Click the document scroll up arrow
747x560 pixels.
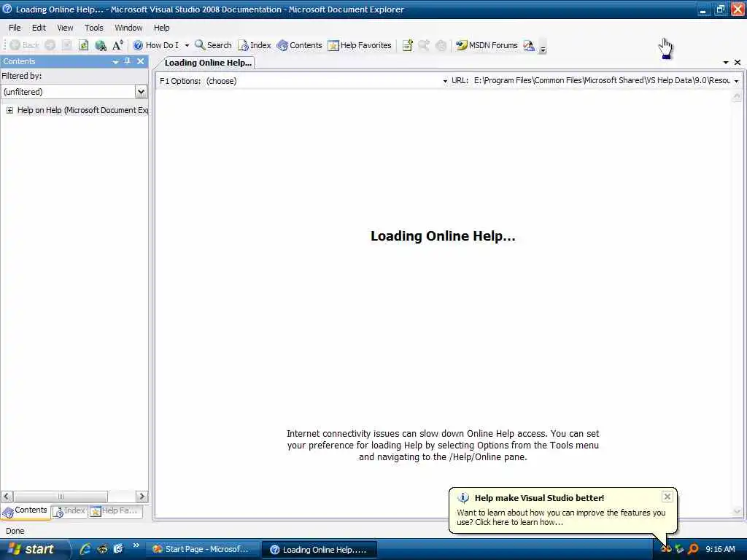(737, 97)
